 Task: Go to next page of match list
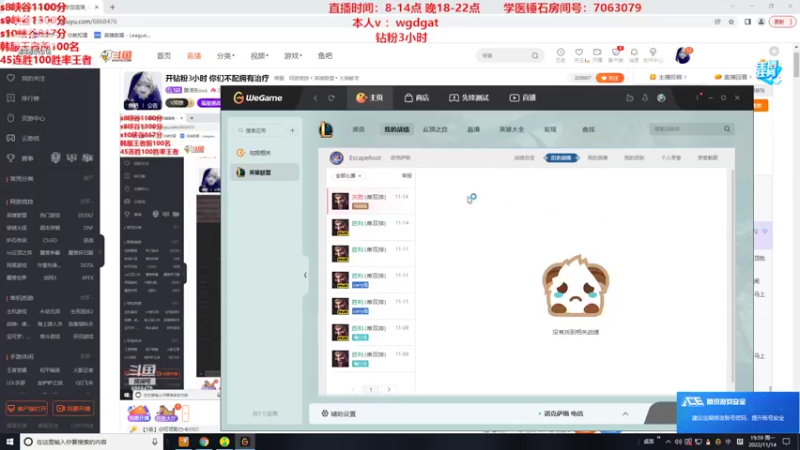(x=389, y=389)
